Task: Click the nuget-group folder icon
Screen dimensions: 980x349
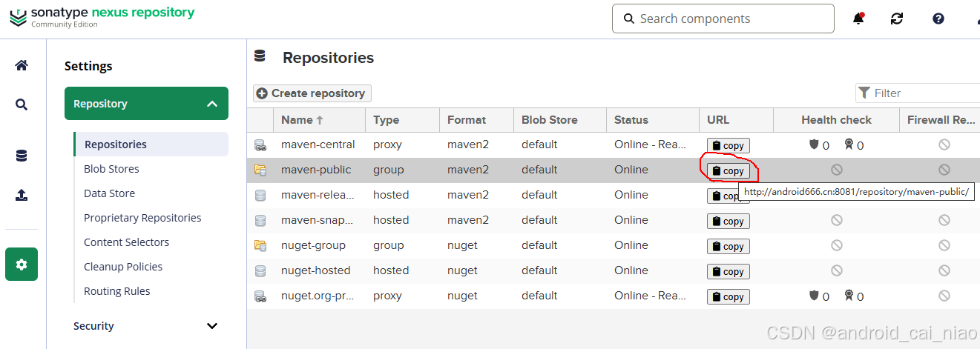Action: click(260, 245)
